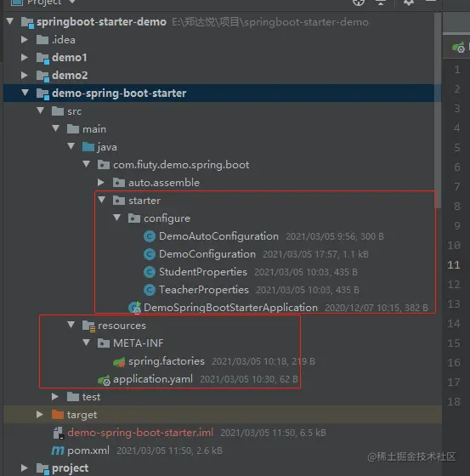This screenshot has height=476, width=470.
Task: Click the Maven pom.xml icon
Action: click(58, 450)
